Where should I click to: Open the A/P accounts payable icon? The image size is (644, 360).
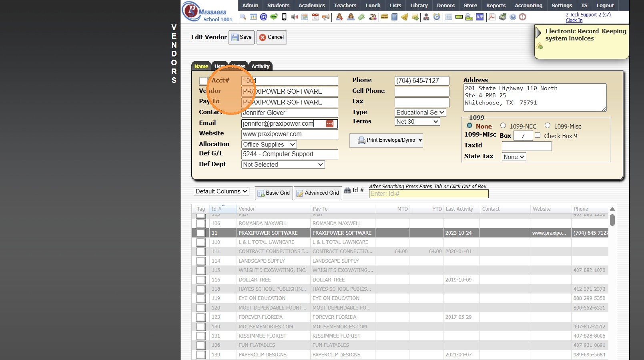479,17
